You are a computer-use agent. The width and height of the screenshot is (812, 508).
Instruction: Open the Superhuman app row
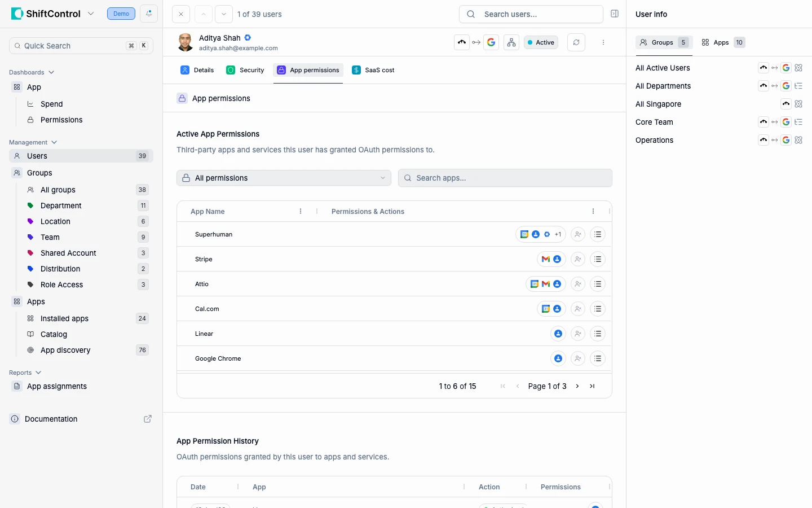point(394,234)
